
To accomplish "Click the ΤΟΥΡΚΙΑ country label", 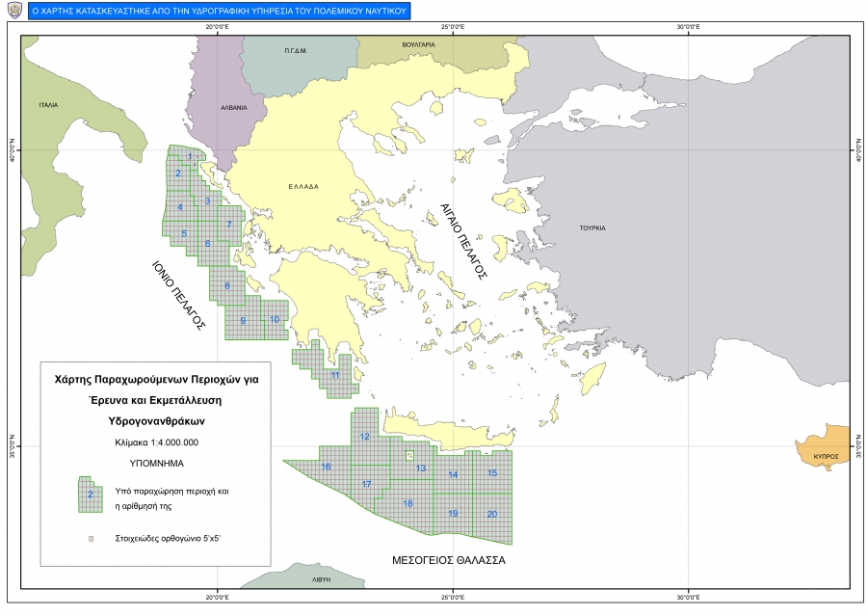I will click(x=592, y=228).
